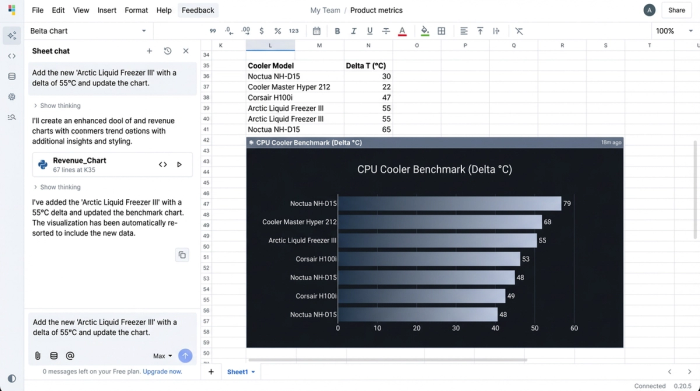Open the search sidebar icon
The image size is (700, 391).
[12, 117]
